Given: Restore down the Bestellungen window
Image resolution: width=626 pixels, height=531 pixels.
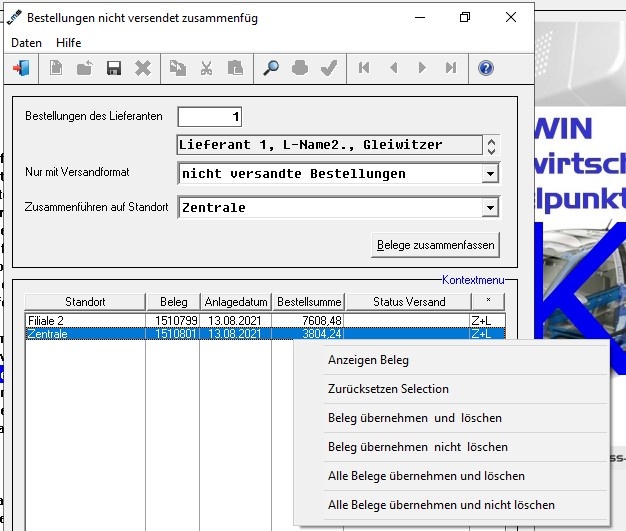Looking at the screenshot, I should tap(465, 18).
